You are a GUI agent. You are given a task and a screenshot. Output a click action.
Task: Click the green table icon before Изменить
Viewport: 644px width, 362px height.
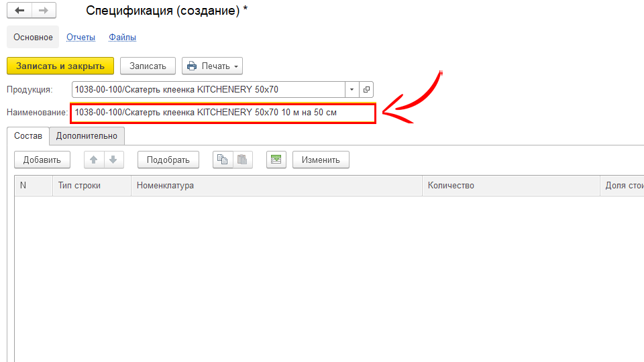pyautogui.click(x=276, y=160)
